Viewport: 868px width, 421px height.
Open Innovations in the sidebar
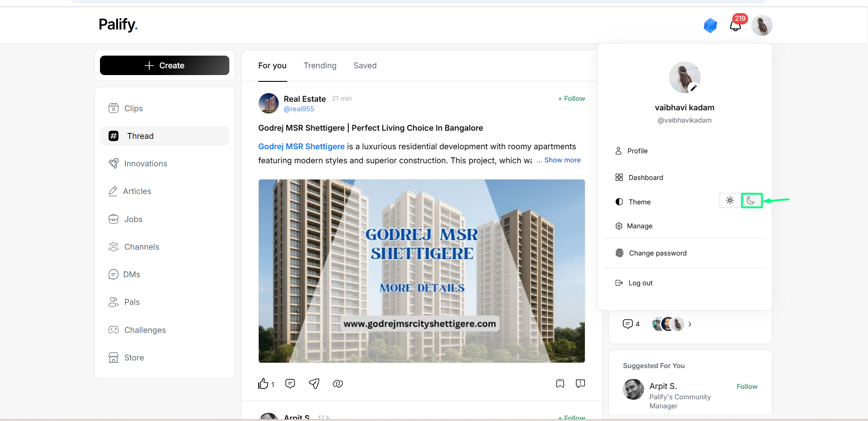point(165,164)
